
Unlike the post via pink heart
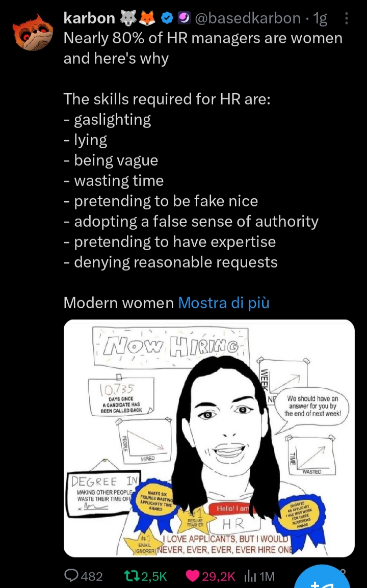(x=193, y=576)
